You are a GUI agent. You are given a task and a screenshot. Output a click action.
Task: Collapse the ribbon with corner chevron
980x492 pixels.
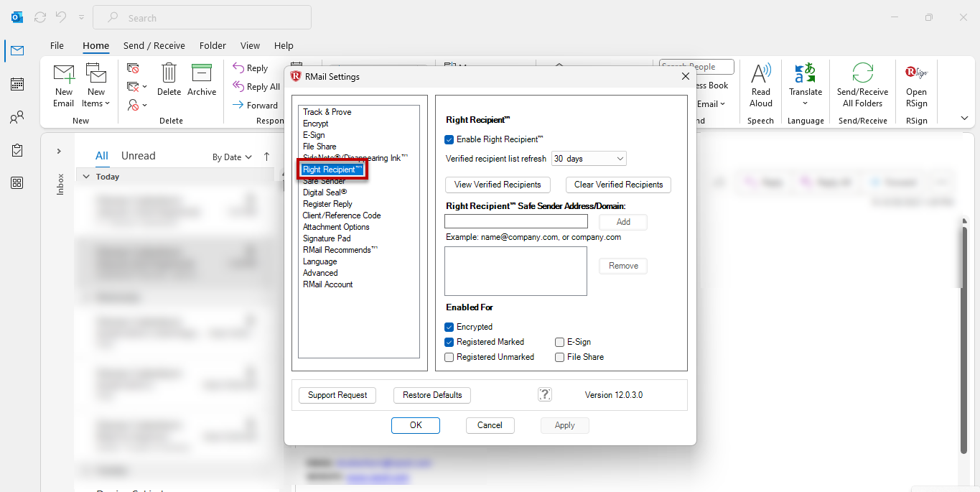pos(964,119)
